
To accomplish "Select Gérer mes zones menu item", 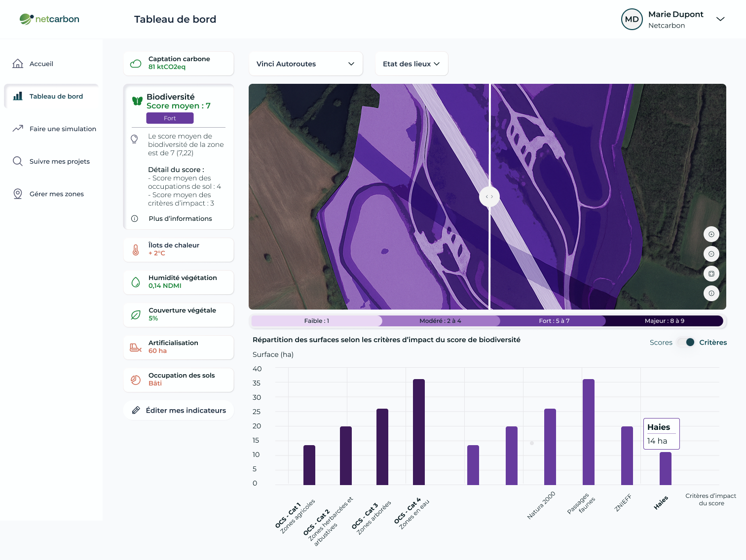I will [57, 194].
